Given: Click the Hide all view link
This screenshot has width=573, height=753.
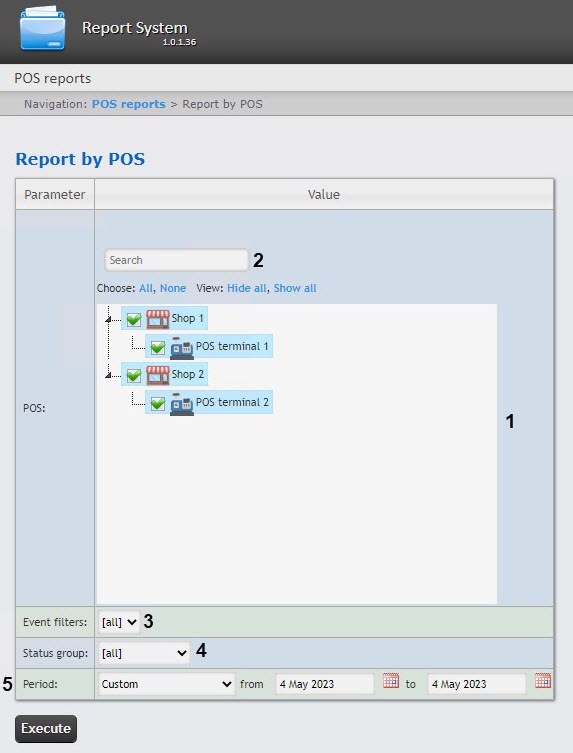Looking at the screenshot, I should point(246,288).
